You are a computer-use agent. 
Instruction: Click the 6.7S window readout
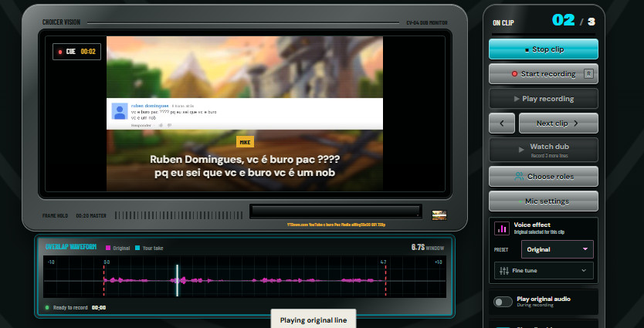coord(428,248)
